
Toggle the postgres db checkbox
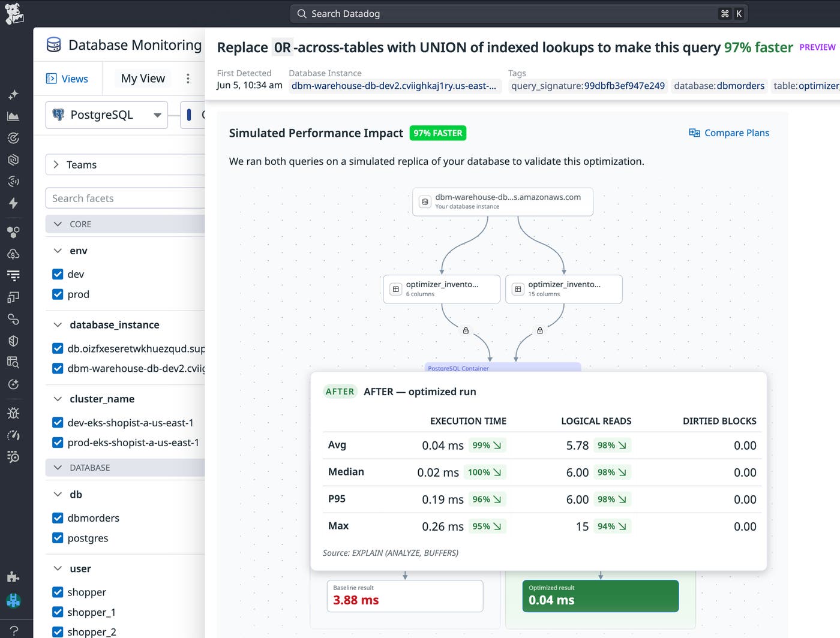point(58,538)
